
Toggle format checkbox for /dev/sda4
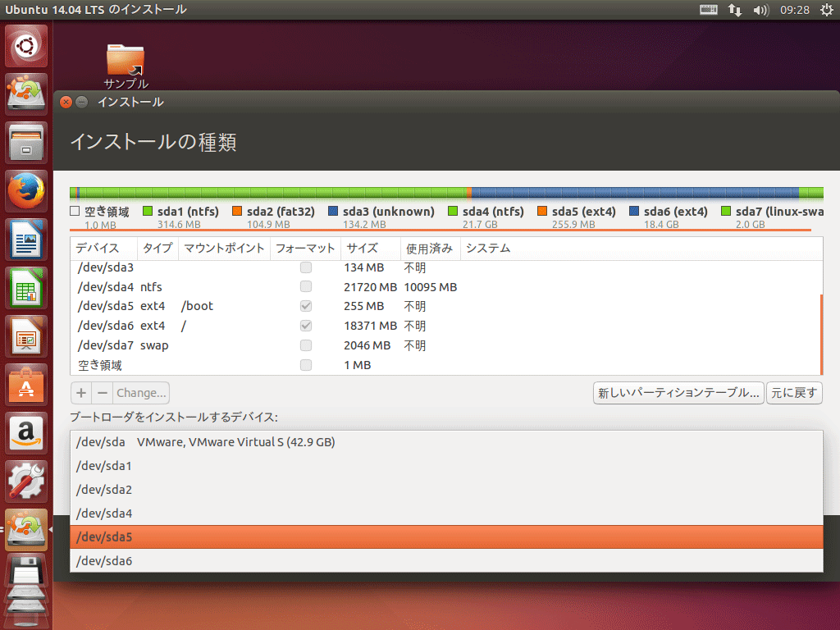[306, 286]
